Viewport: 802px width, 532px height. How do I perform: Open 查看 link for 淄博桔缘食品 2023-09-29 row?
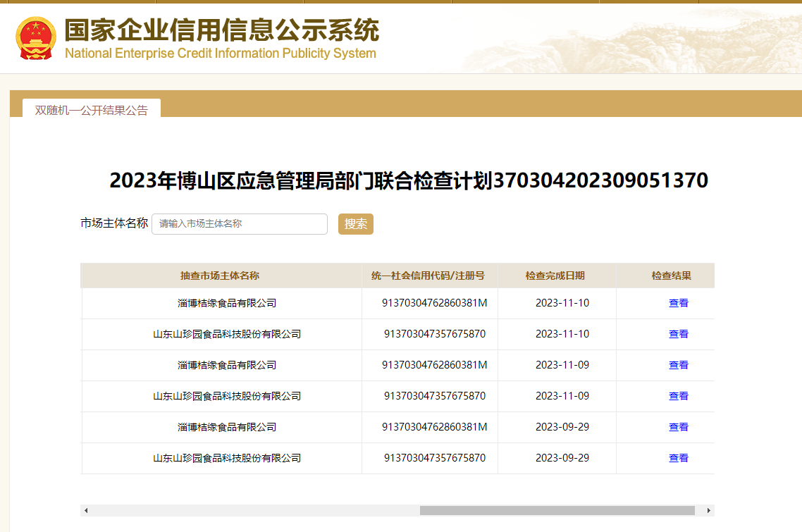click(x=678, y=427)
